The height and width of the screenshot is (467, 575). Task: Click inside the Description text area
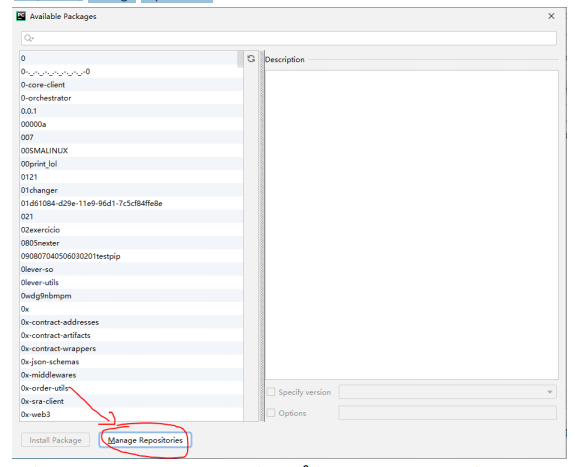tap(412, 225)
